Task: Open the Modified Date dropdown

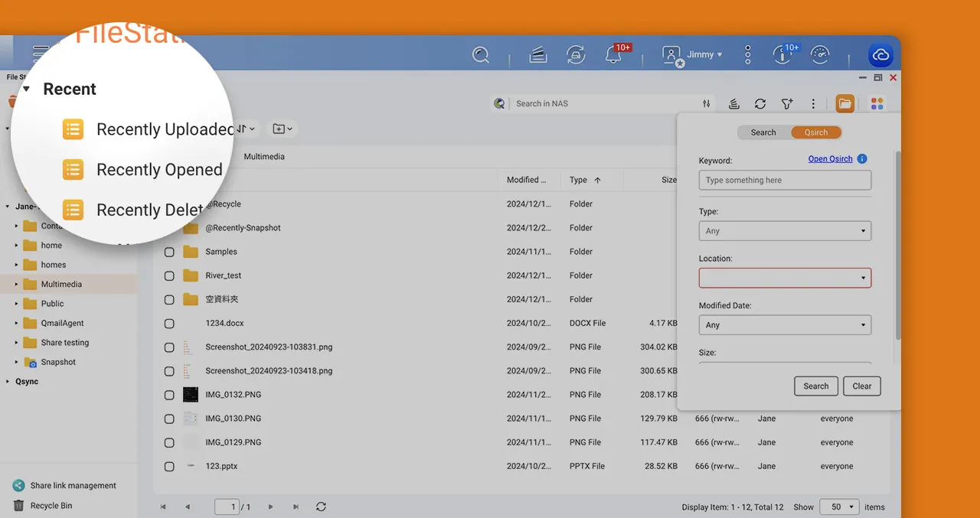Action: (x=785, y=325)
